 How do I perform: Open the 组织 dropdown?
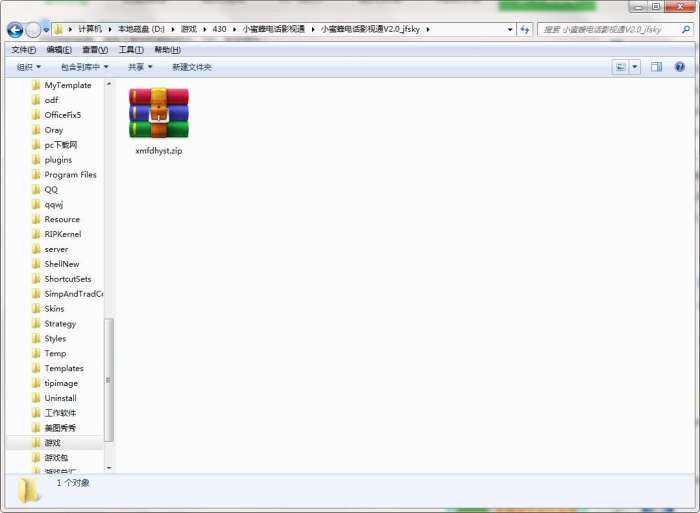29,67
